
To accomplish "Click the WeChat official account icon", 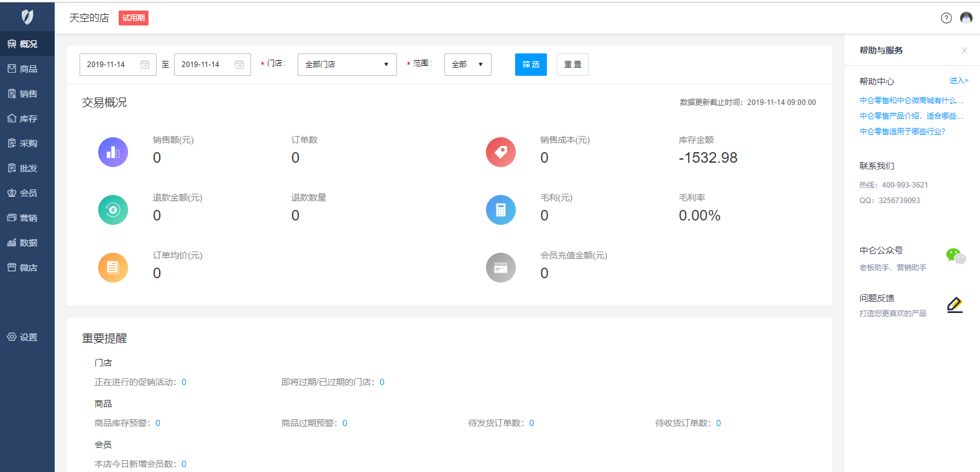I will pyautogui.click(x=955, y=256).
